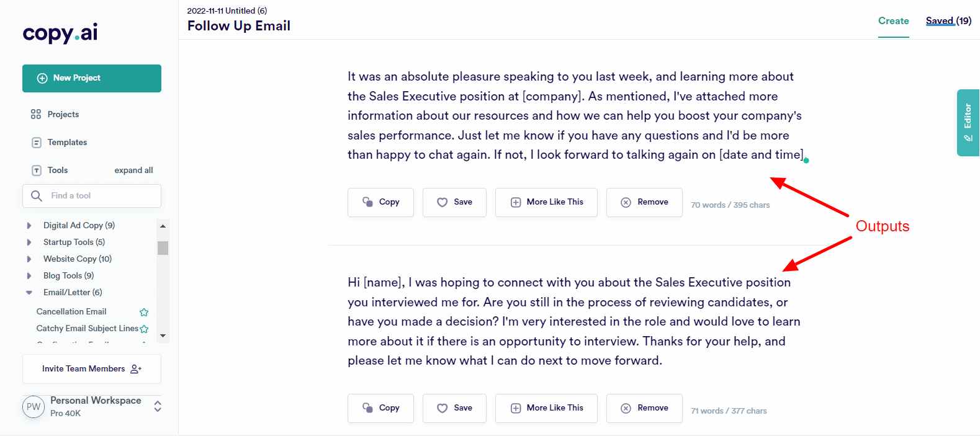Click the Tools icon in sidebar
Viewport: 980px width, 436px height.
pyautogui.click(x=37, y=170)
